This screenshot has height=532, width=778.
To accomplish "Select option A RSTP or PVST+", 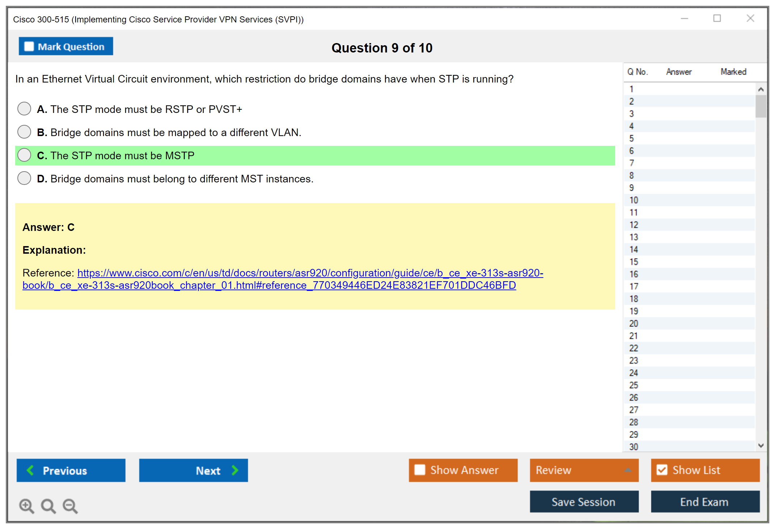I will (24, 109).
